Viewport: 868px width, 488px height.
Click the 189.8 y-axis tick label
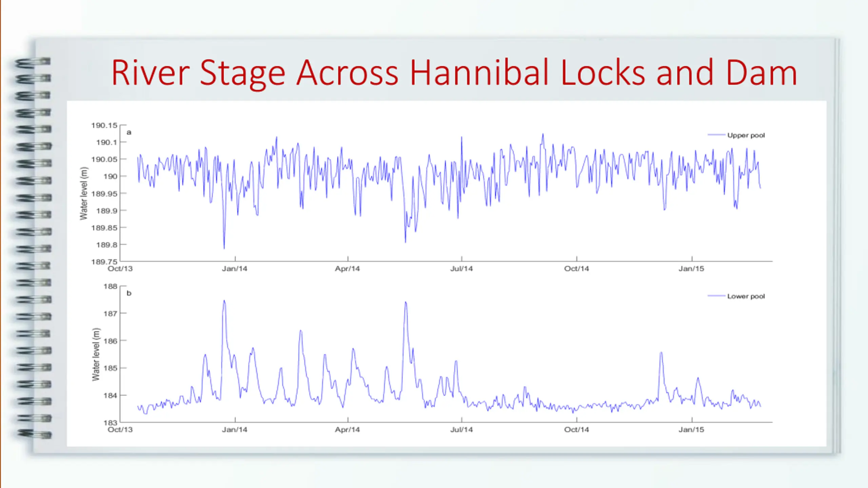(x=106, y=245)
